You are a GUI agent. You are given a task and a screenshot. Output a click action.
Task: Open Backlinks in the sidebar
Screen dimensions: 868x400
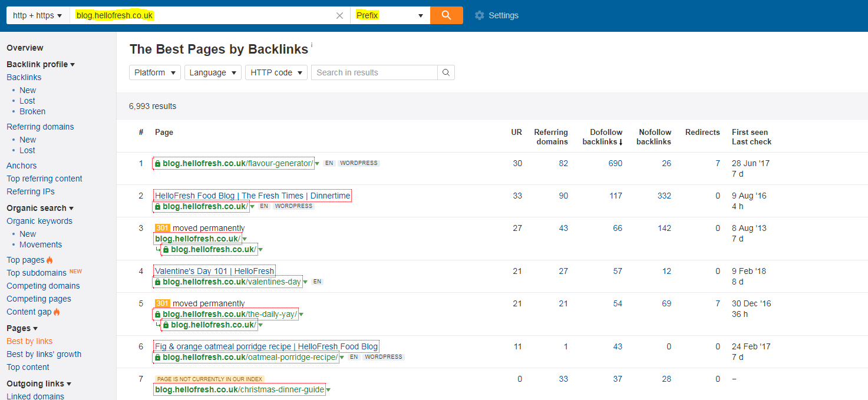[x=24, y=77]
